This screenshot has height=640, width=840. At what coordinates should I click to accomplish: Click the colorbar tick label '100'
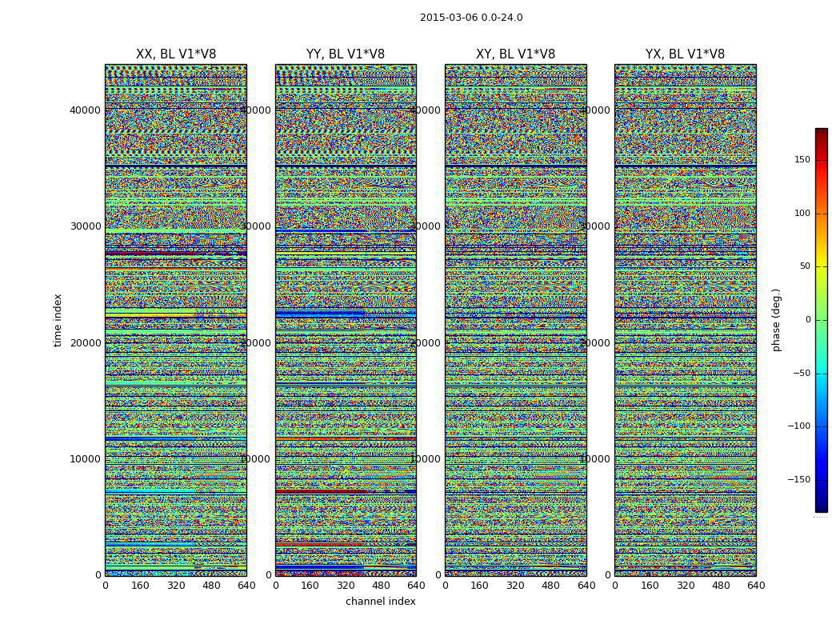(802, 213)
